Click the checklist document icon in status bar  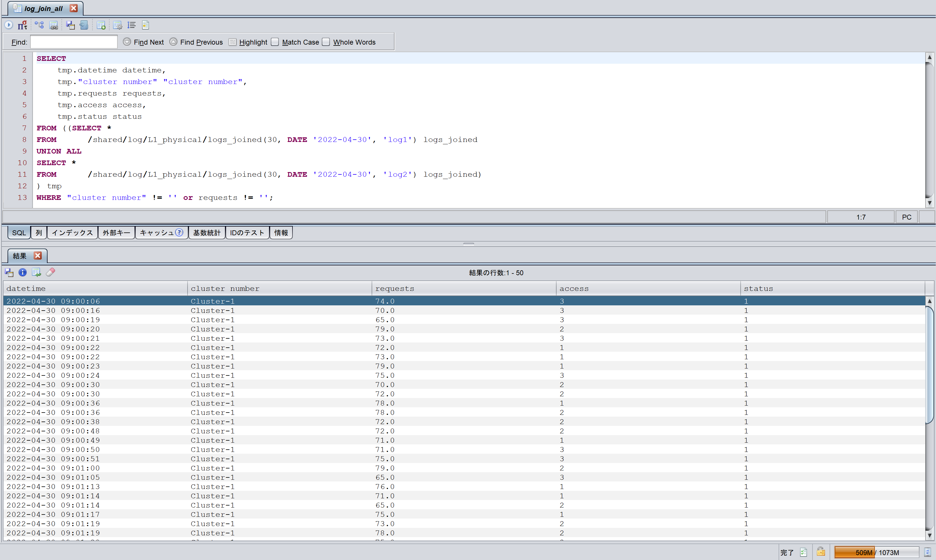pyautogui.click(x=804, y=552)
